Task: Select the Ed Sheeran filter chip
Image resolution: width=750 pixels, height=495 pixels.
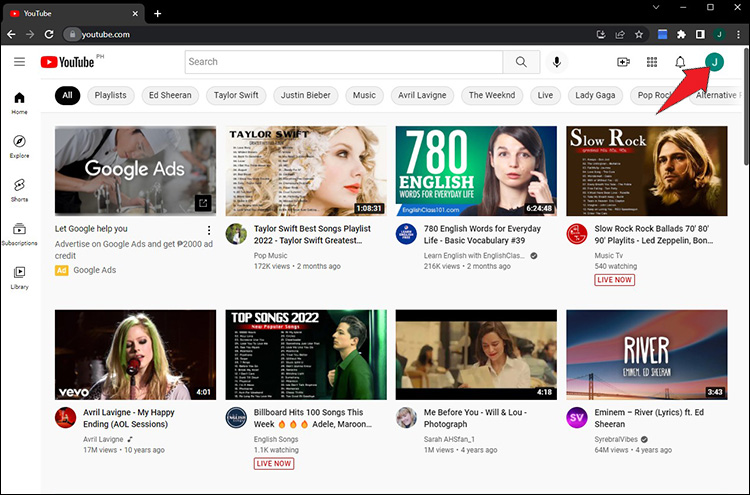Action: pos(169,96)
